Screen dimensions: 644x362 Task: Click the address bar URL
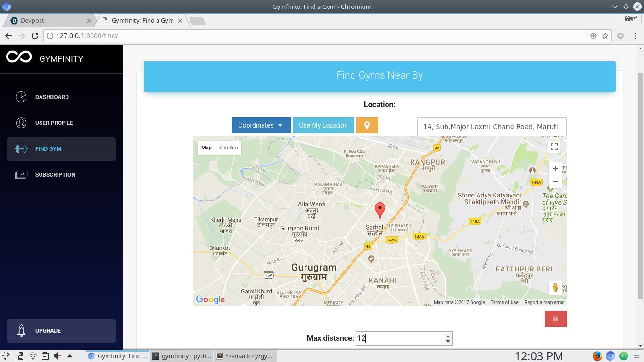[x=87, y=36]
